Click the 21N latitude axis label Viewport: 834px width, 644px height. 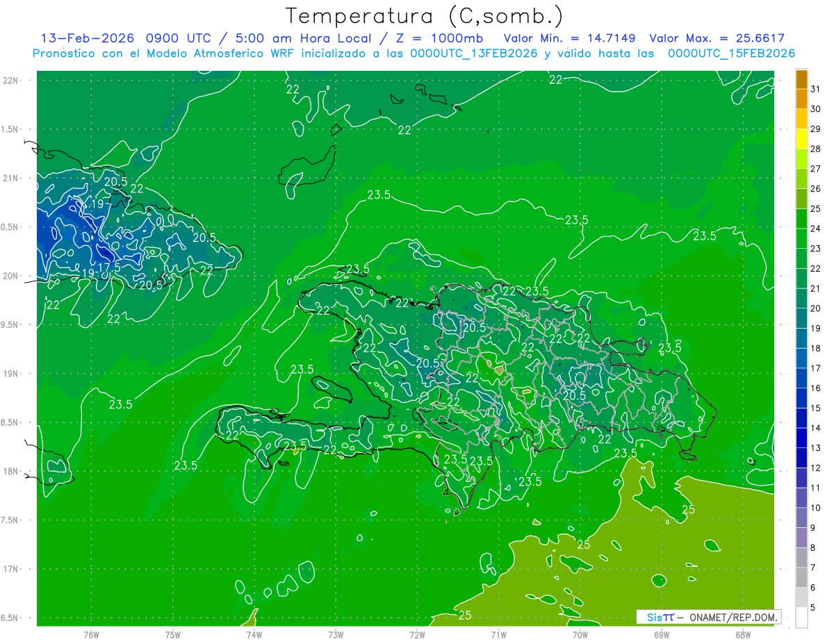(x=10, y=179)
